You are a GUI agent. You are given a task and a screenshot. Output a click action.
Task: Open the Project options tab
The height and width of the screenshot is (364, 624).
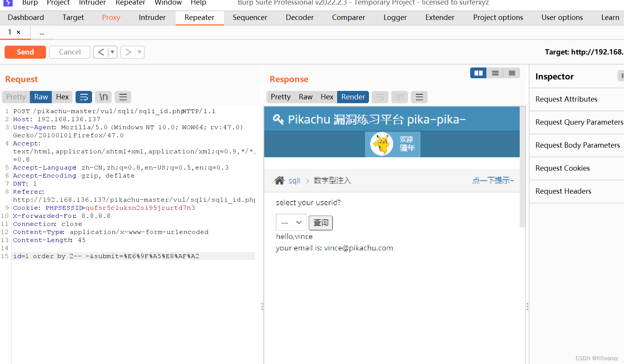click(x=498, y=18)
